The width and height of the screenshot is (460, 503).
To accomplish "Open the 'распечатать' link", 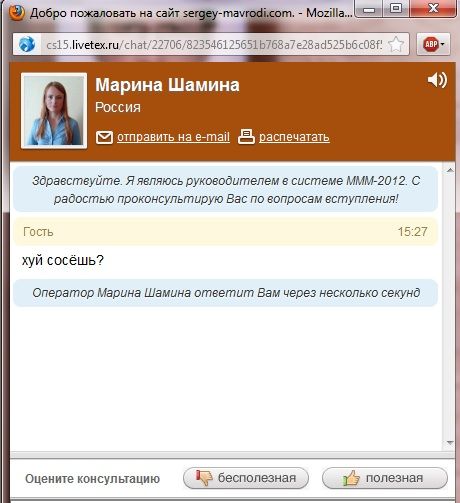I will tap(294, 137).
